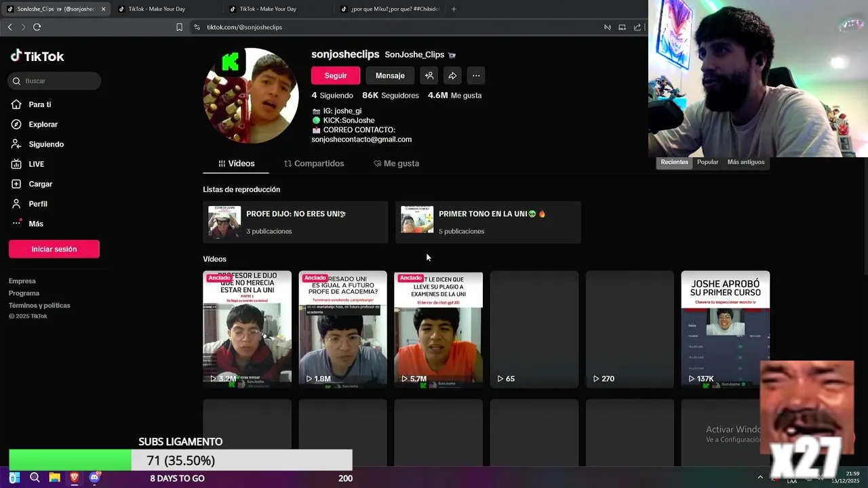
Task: Click the add-friend person icon
Action: pyautogui.click(x=429, y=76)
